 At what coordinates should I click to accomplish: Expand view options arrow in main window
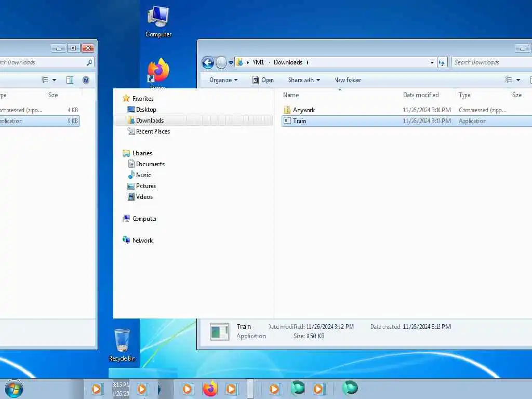coord(518,80)
